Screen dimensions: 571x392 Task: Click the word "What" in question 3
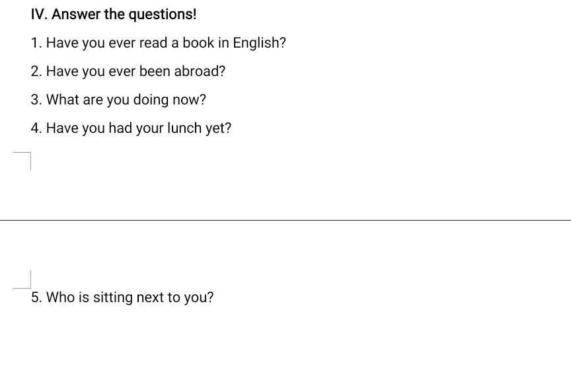[x=63, y=100]
